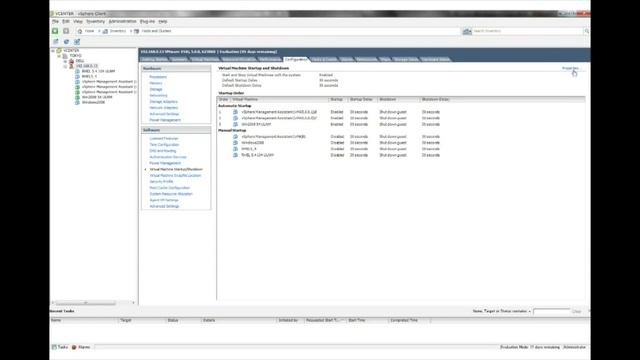
Task: Select the VCENTER root node icon
Action: pos(59,51)
